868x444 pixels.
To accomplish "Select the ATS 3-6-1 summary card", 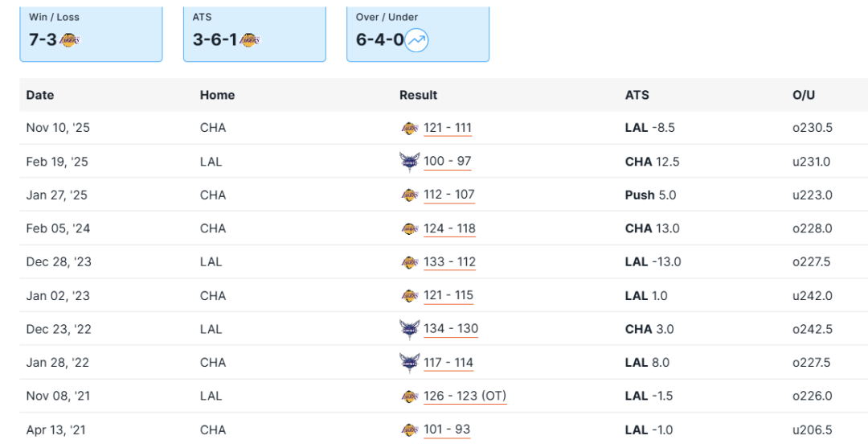I will tap(254, 34).
